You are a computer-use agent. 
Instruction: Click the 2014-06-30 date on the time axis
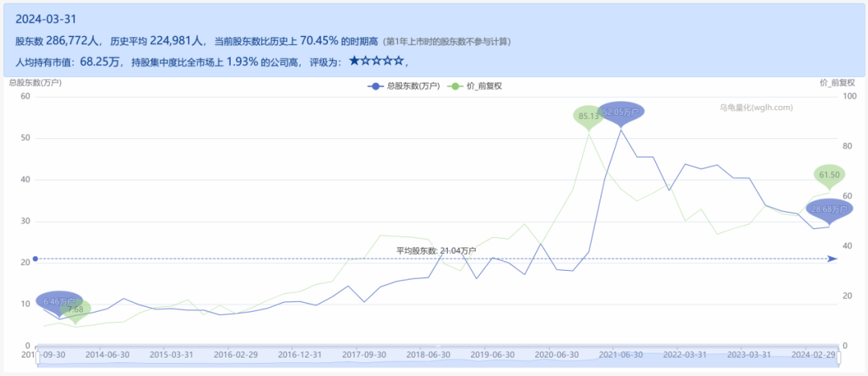108,354
